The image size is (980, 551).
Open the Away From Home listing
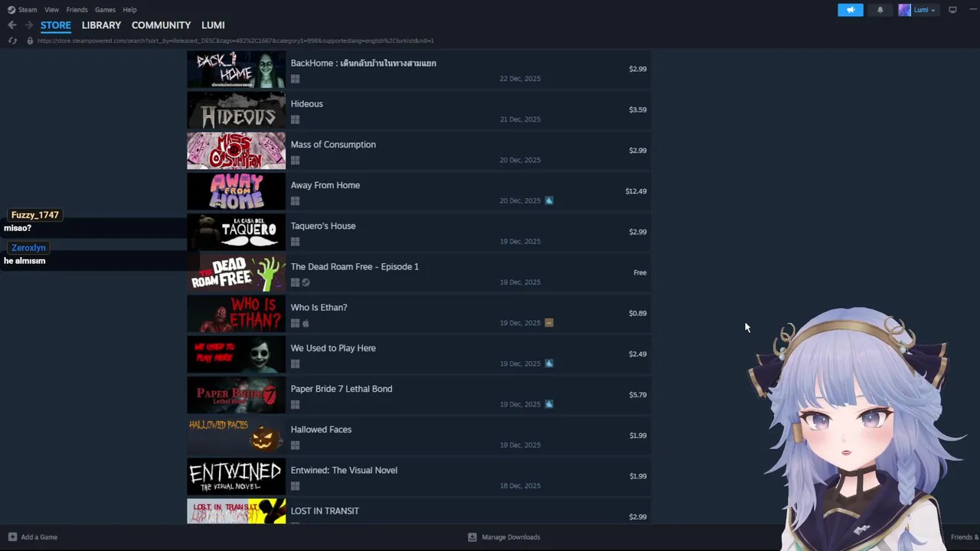click(419, 191)
